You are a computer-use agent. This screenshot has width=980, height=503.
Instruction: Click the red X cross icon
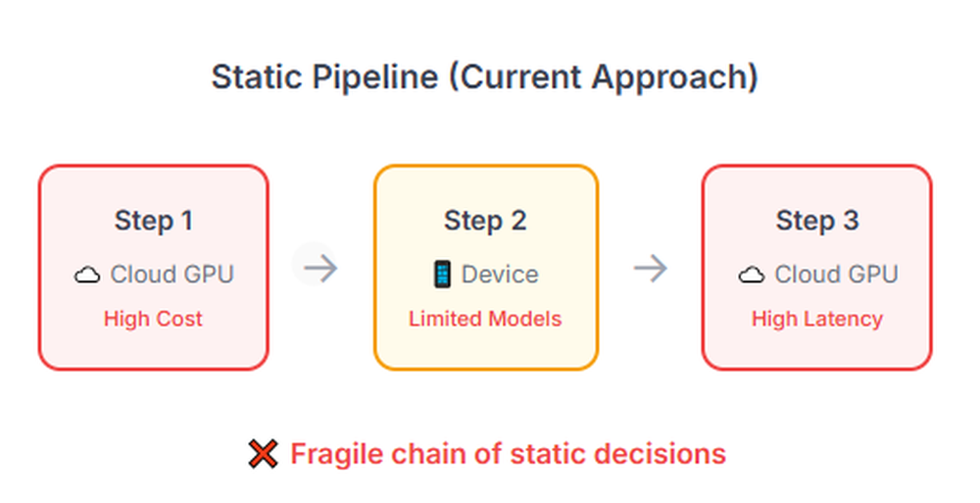point(263,454)
